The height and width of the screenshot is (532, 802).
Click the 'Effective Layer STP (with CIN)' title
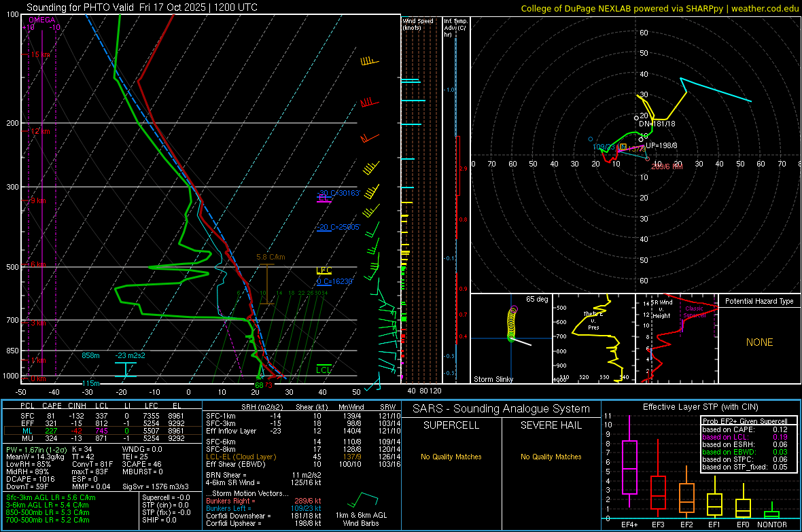(700, 407)
